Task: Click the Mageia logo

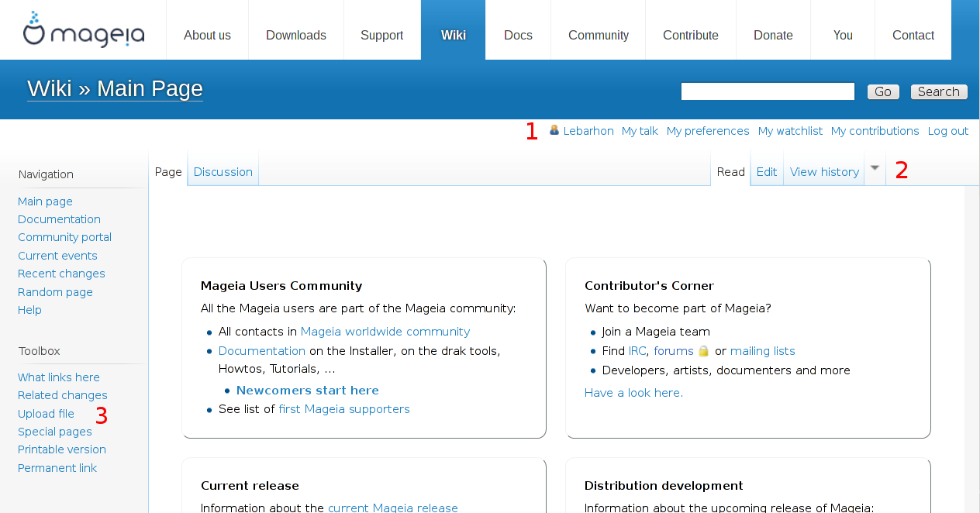Action: click(83, 29)
